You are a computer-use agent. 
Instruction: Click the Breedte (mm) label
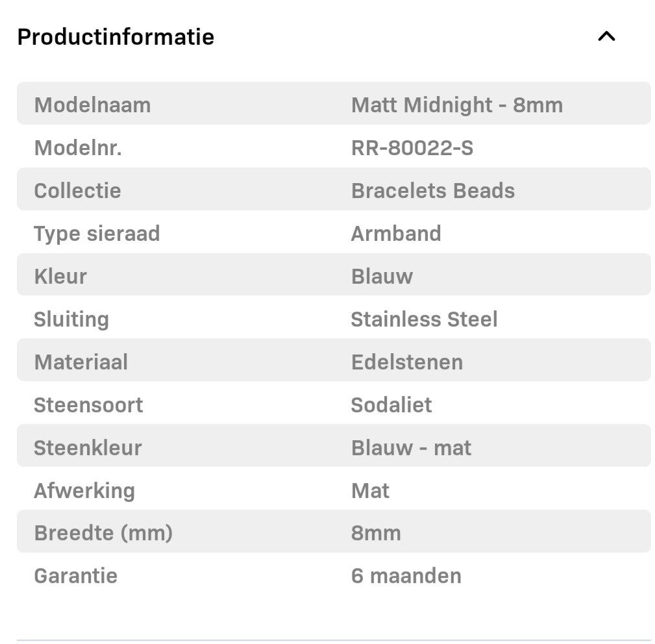(x=103, y=534)
